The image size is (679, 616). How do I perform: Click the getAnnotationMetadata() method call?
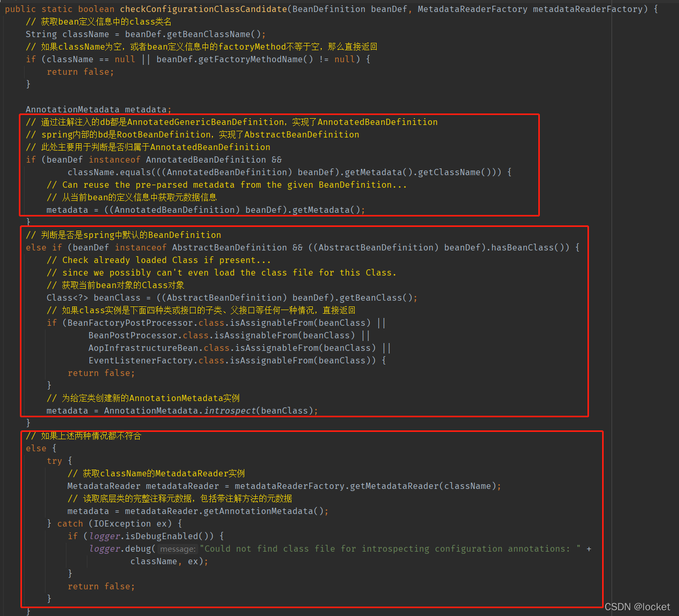(x=267, y=511)
